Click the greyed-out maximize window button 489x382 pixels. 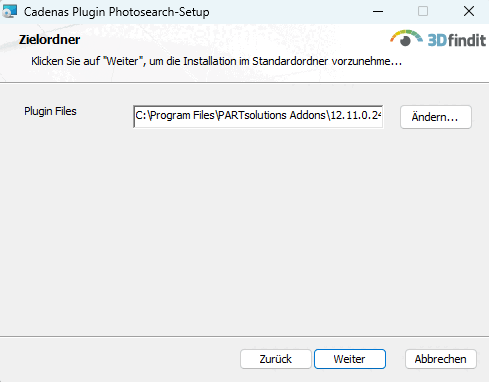[x=423, y=12]
